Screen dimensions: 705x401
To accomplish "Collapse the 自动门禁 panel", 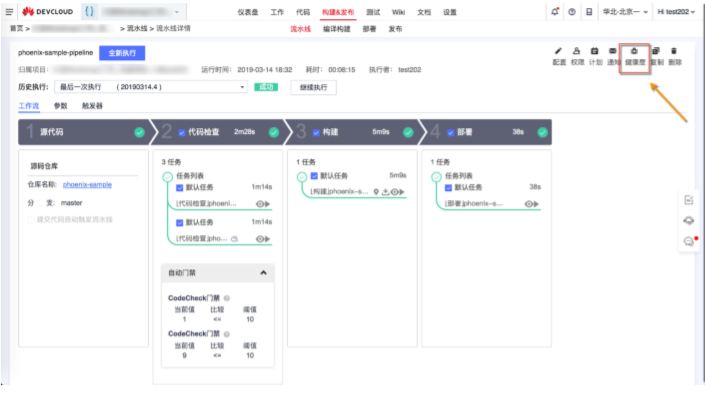I will 263,273.
